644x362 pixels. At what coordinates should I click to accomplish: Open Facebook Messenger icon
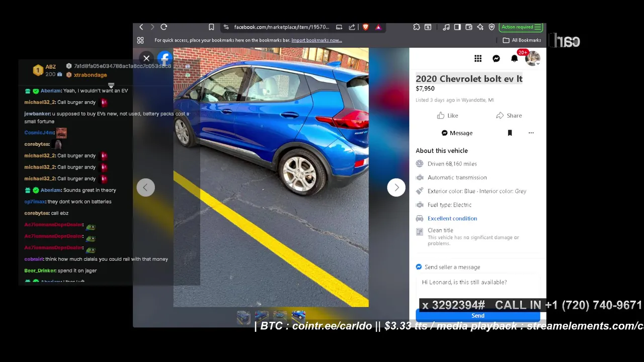496,59
